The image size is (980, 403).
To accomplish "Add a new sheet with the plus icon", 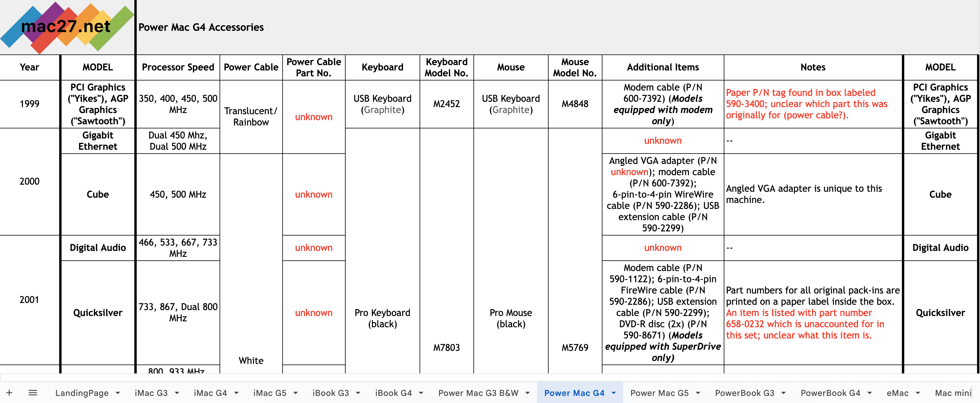I will click(9, 393).
